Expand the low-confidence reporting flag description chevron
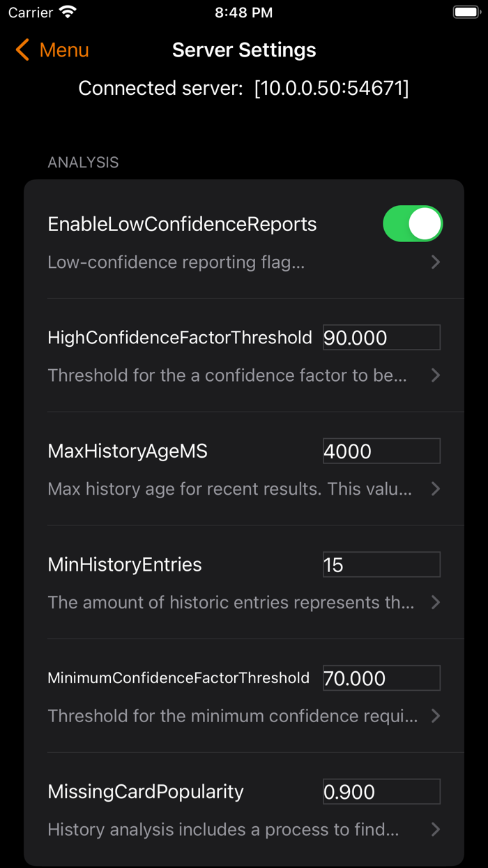Viewport: 488px width, 868px height. (436, 262)
